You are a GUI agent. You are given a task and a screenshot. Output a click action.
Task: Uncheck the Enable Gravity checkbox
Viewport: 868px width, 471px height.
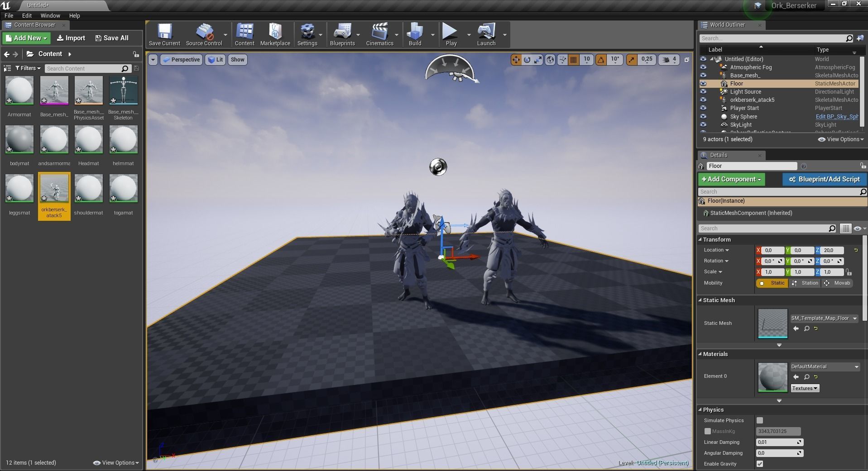pos(760,464)
